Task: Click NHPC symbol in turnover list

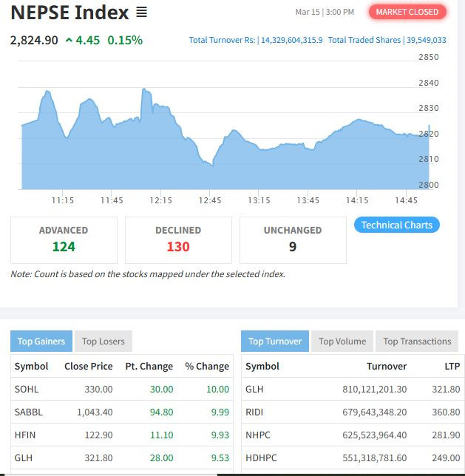Action: point(257,435)
